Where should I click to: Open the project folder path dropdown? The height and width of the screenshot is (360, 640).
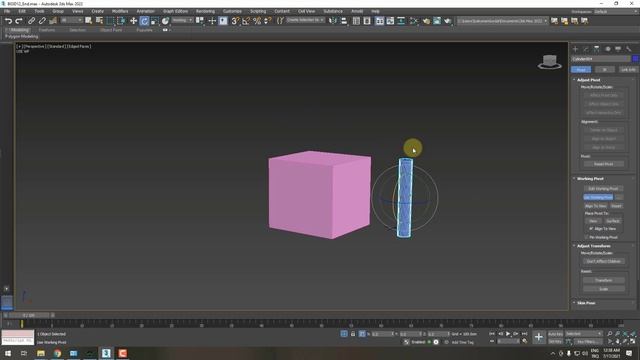coord(502,21)
